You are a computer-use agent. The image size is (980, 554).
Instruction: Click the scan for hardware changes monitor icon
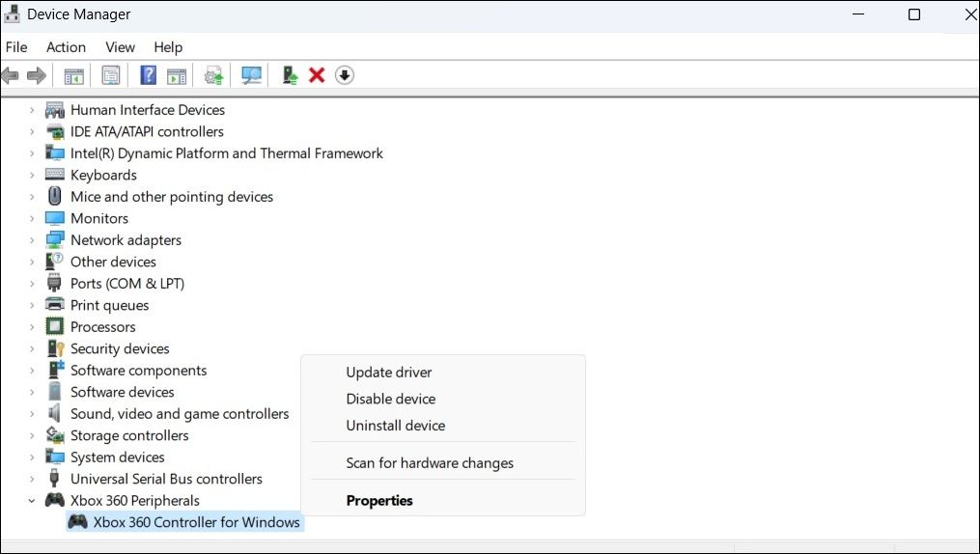pyautogui.click(x=252, y=75)
